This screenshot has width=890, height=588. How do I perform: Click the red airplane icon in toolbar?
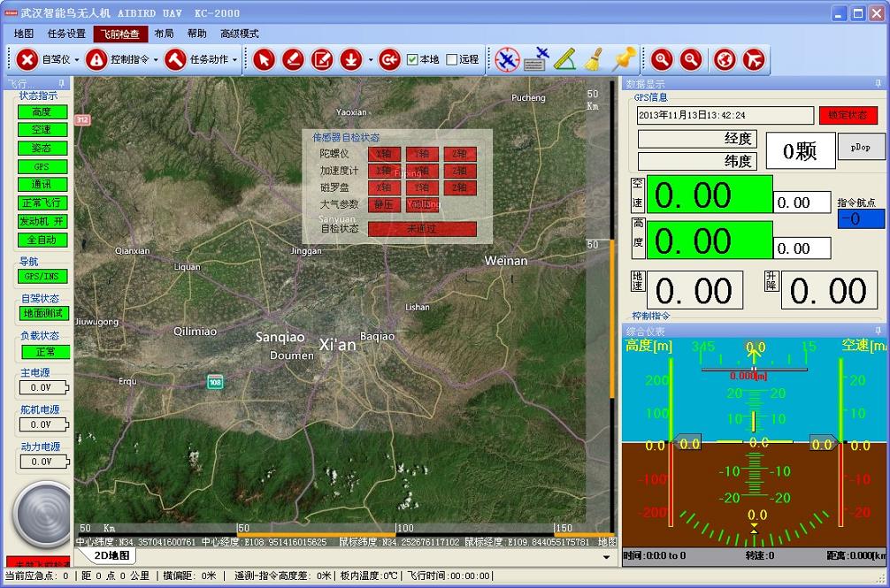point(754,59)
